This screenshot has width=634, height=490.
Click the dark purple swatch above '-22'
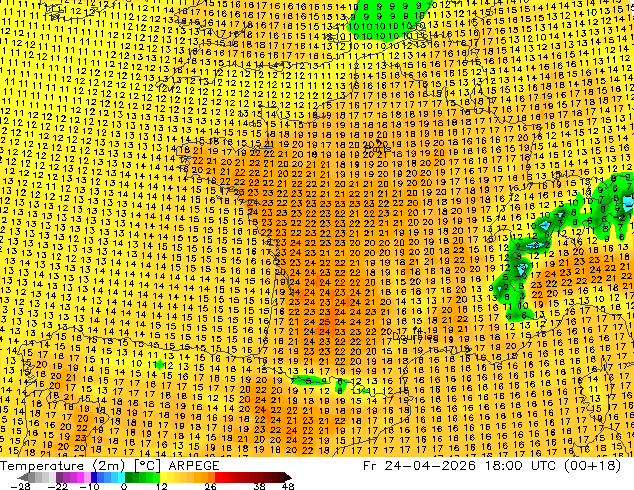[x=59, y=477]
